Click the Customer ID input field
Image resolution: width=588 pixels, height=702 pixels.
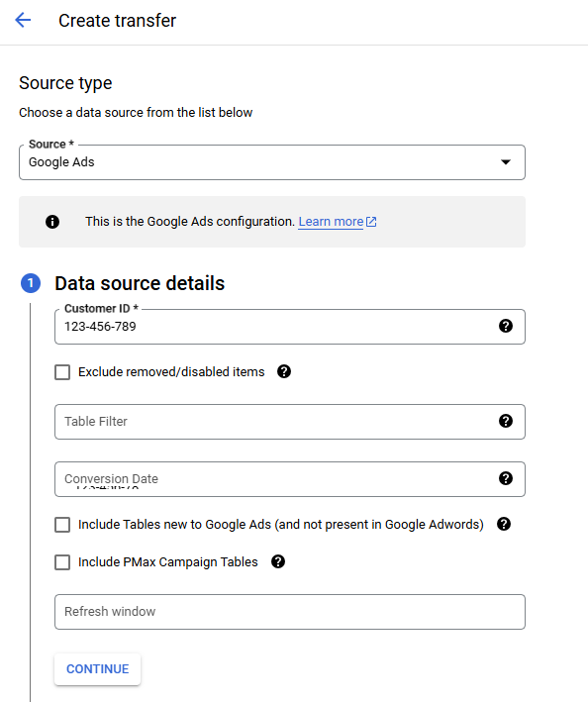[x=290, y=327]
